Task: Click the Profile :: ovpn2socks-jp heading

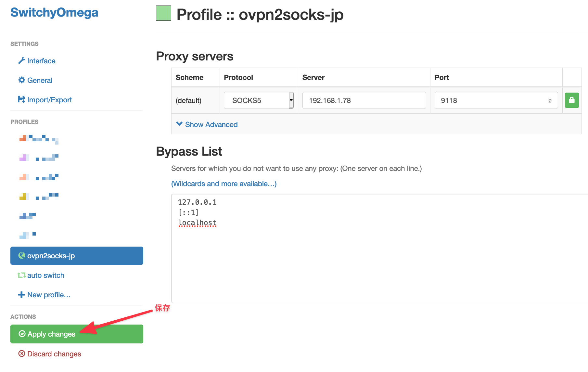Action: point(260,14)
